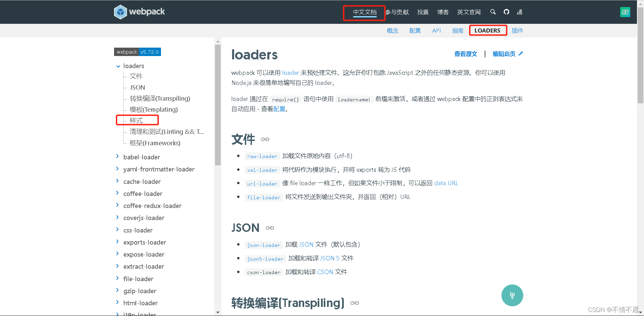This screenshot has width=644, height=316.
Task: Open the val-loader link
Action: click(x=262, y=170)
